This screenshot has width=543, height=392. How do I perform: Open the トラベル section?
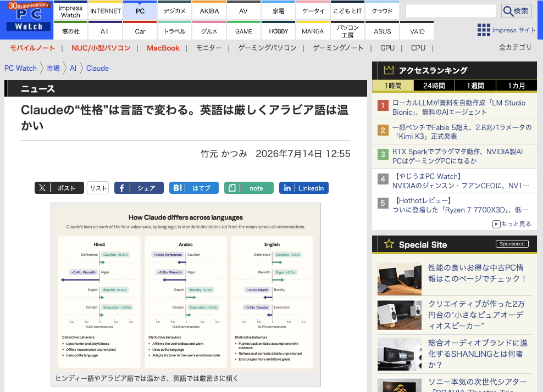[x=175, y=31]
